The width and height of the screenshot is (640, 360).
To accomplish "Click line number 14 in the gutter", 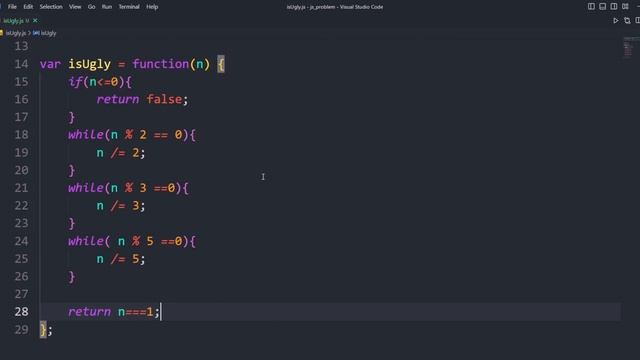I will [21, 64].
